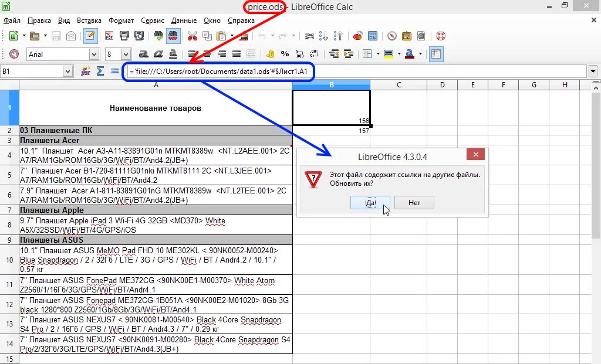Image resolution: width=601 pixels, height=364 pixels.
Task: Open the Файл menu
Action: coord(12,21)
